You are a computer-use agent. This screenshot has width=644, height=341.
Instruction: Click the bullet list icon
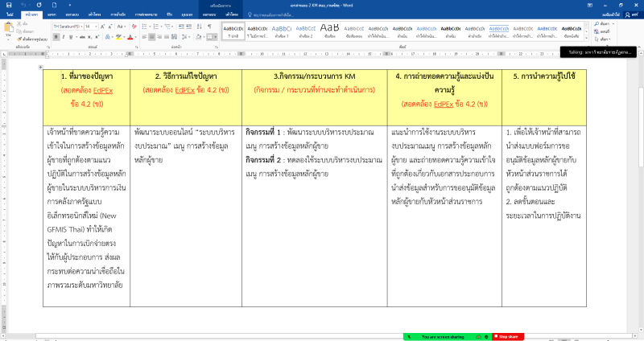145,27
